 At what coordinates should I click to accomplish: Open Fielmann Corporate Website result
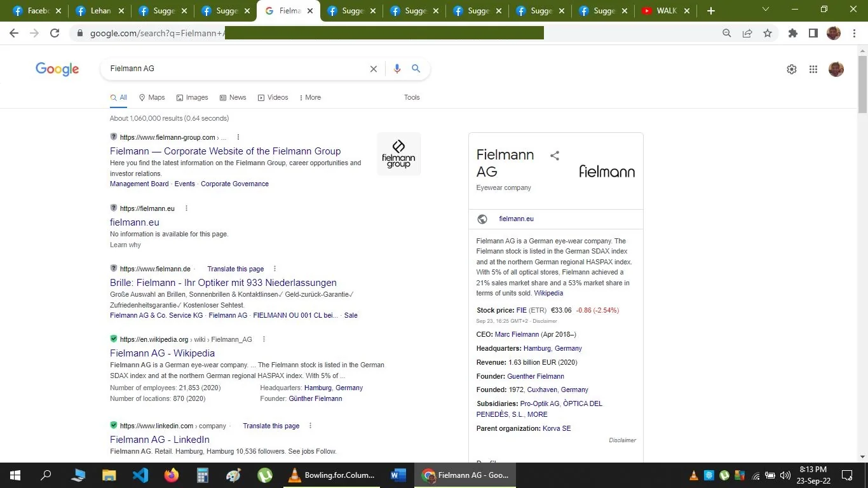(x=225, y=151)
